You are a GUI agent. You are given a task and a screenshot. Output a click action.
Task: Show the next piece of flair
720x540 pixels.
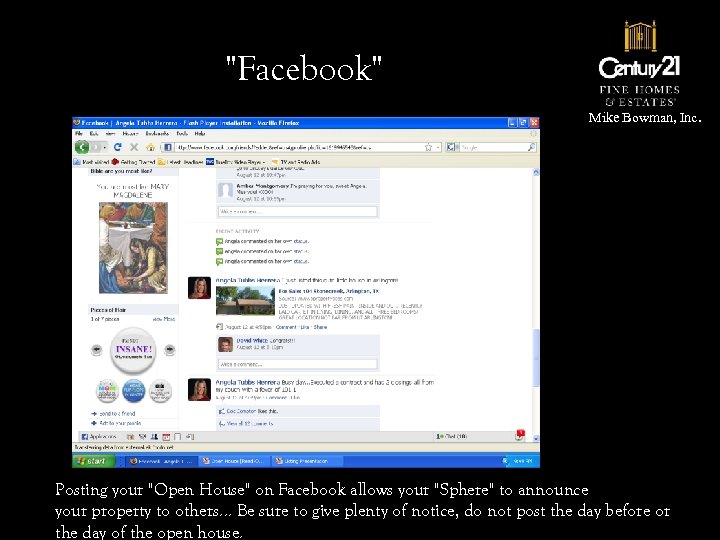click(169, 349)
